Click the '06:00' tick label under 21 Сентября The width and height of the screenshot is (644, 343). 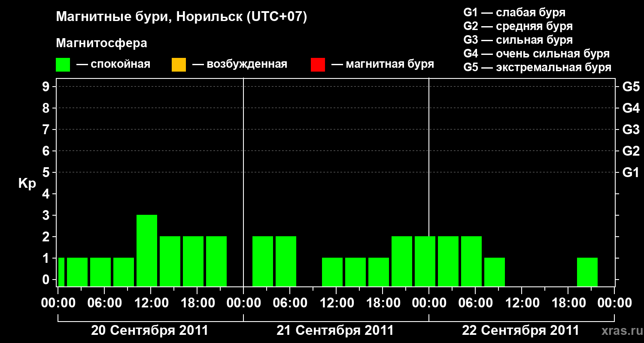[x=290, y=303]
